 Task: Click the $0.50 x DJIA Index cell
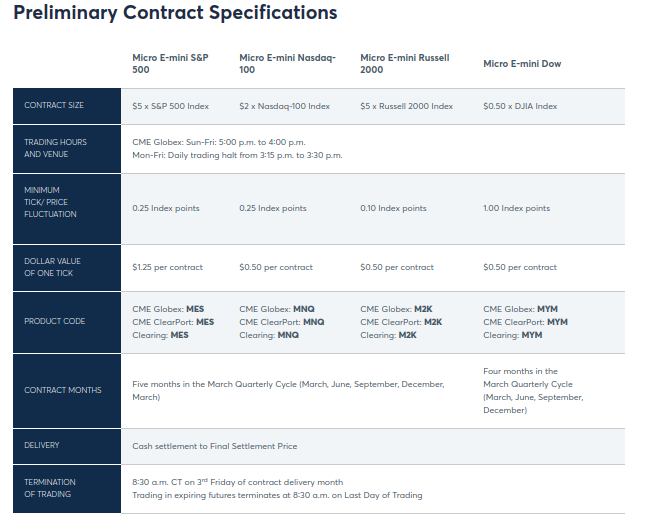[520, 106]
